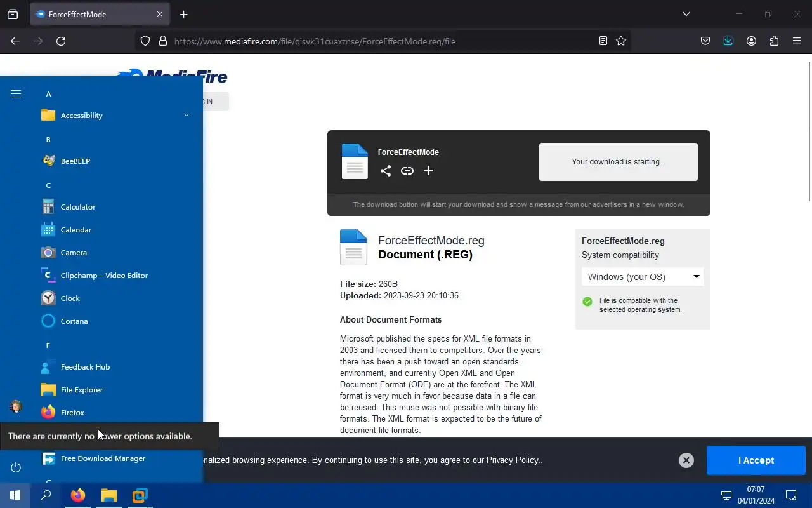Dismiss the cookie banner with X
Image resolution: width=812 pixels, height=508 pixels.
[x=686, y=460]
